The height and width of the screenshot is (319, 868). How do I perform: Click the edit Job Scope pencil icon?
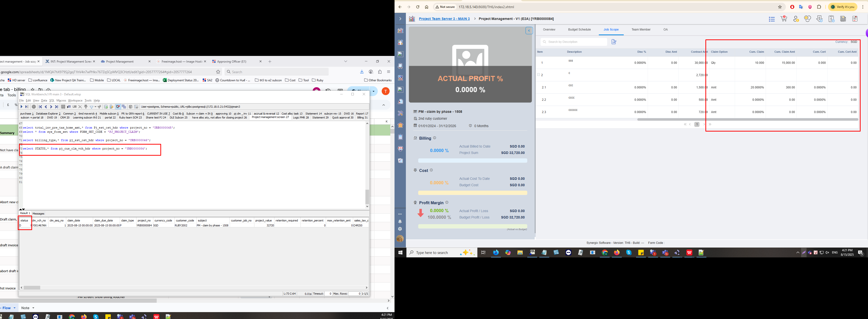tap(614, 42)
